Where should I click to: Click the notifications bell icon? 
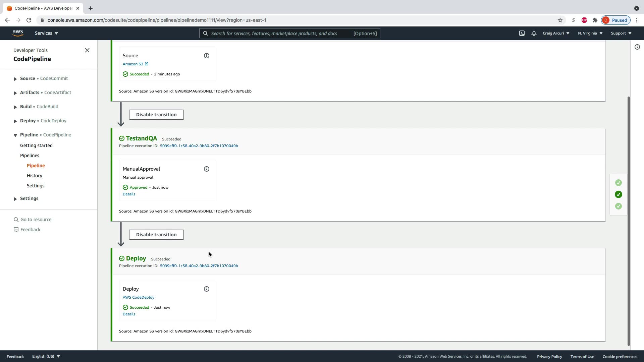coord(534,33)
